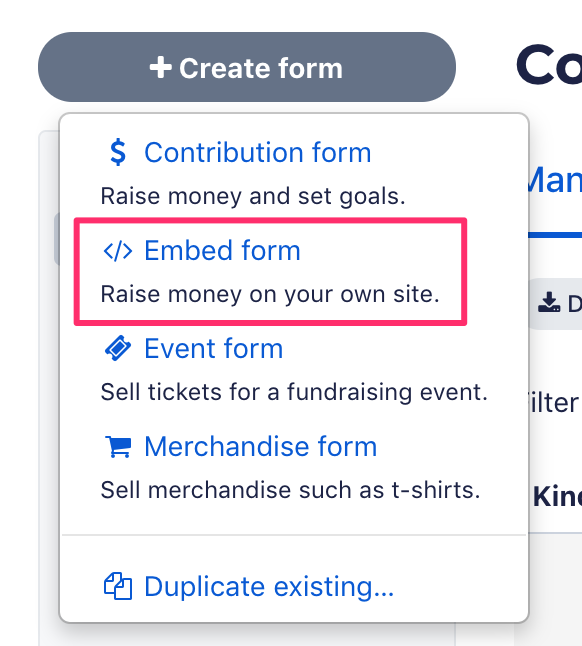Click 'Sell tickets for a fundraising event.' text

coord(294,392)
